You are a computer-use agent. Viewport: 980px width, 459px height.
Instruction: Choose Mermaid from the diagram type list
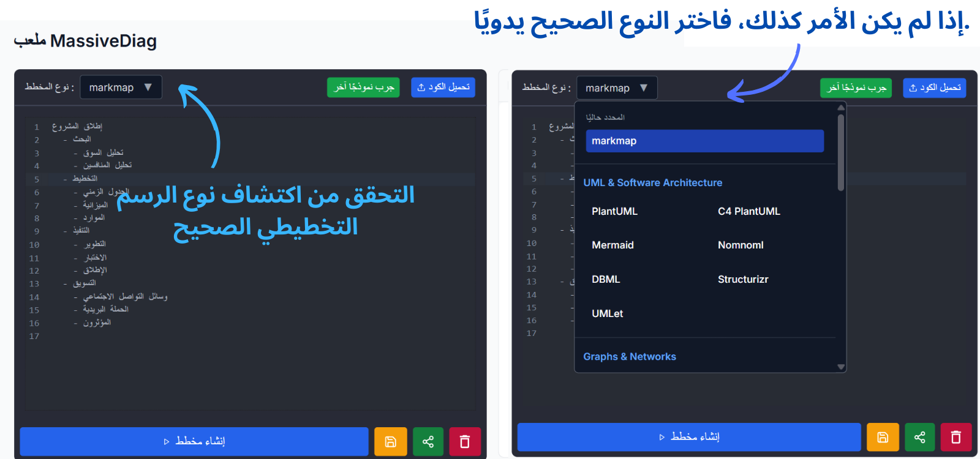[x=612, y=245]
